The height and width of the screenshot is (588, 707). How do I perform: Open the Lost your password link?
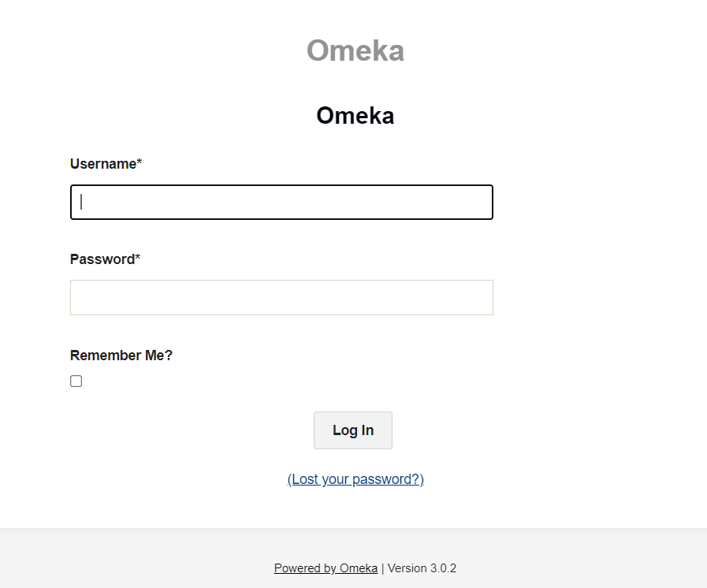355,479
